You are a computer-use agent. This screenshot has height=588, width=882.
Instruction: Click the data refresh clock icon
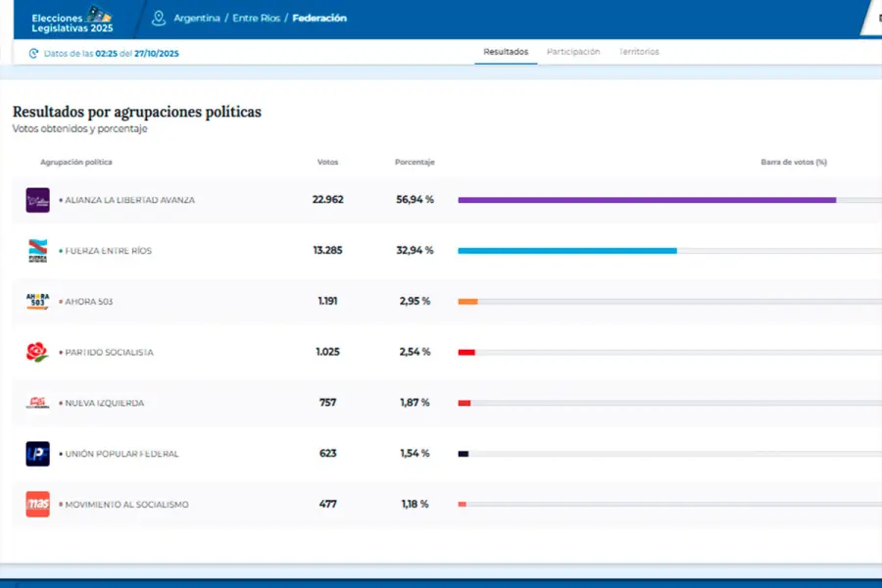(x=33, y=53)
